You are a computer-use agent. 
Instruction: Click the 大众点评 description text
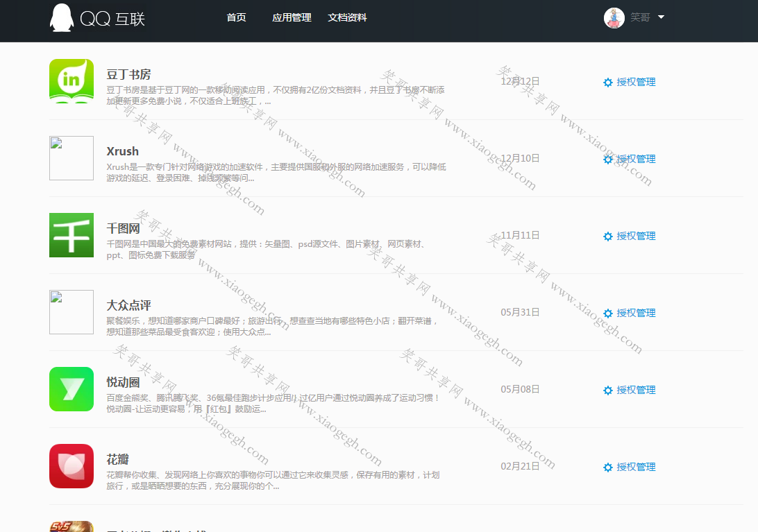[x=273, y=326]
